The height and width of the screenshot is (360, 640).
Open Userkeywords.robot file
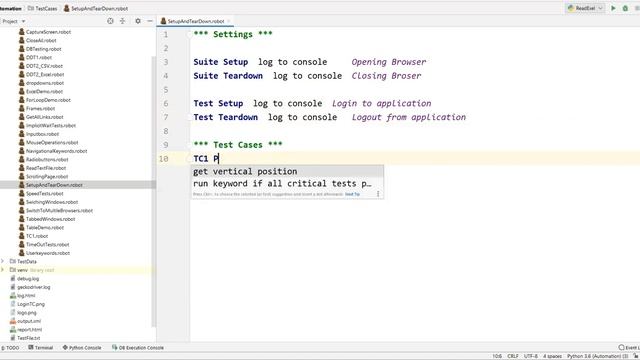coord(44,253)
